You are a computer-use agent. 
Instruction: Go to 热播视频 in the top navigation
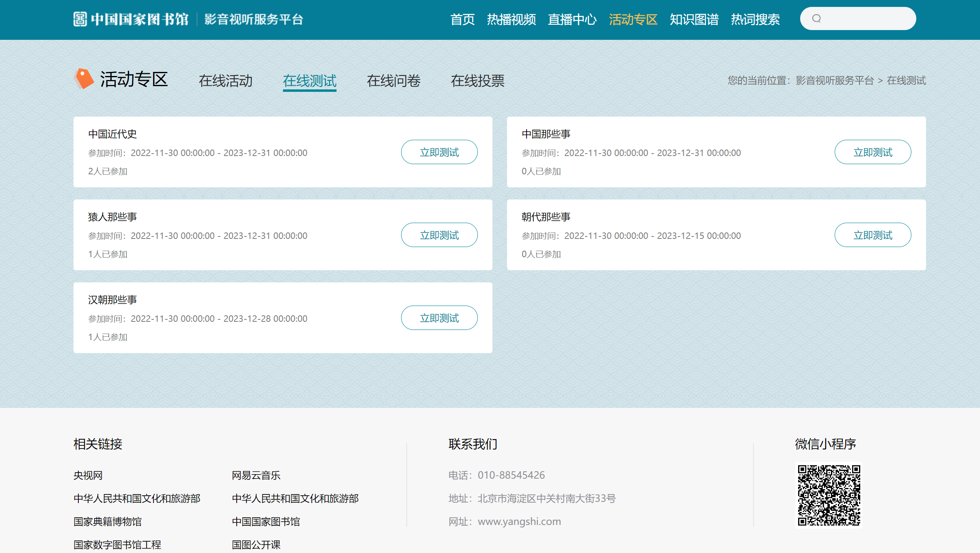511,19
